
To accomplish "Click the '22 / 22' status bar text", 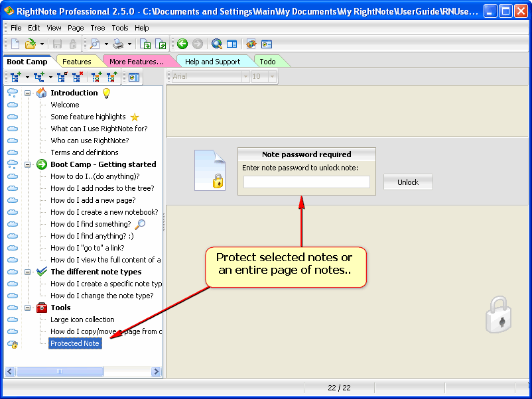I will pos(339,388).
